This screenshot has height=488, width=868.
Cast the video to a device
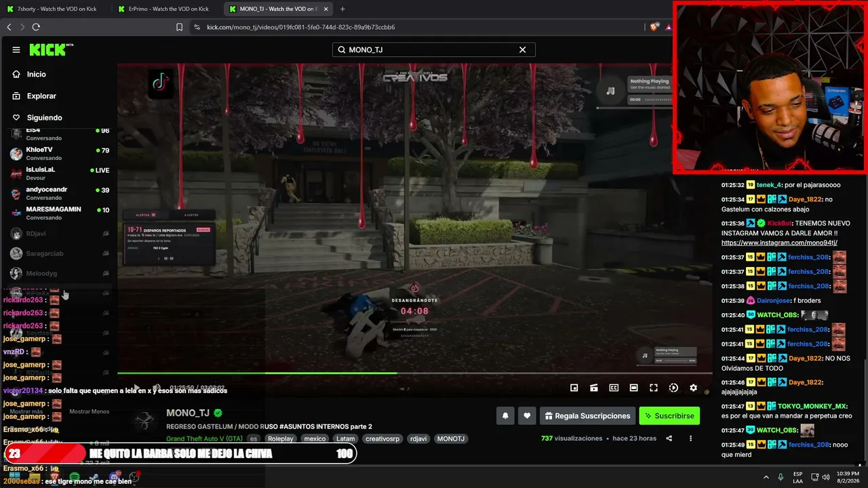(593, 388)
